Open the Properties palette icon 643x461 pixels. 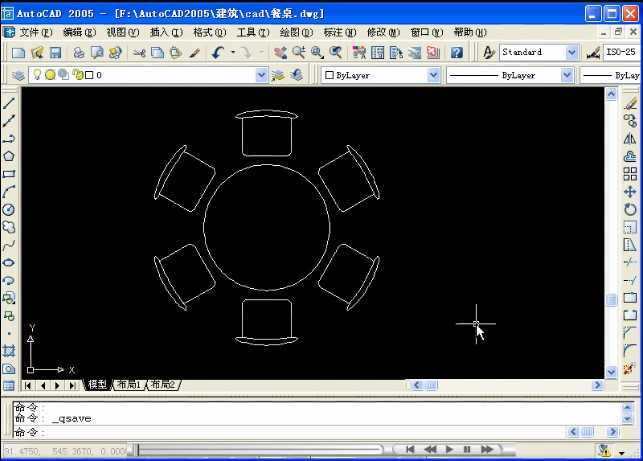(x=359, y=52)
